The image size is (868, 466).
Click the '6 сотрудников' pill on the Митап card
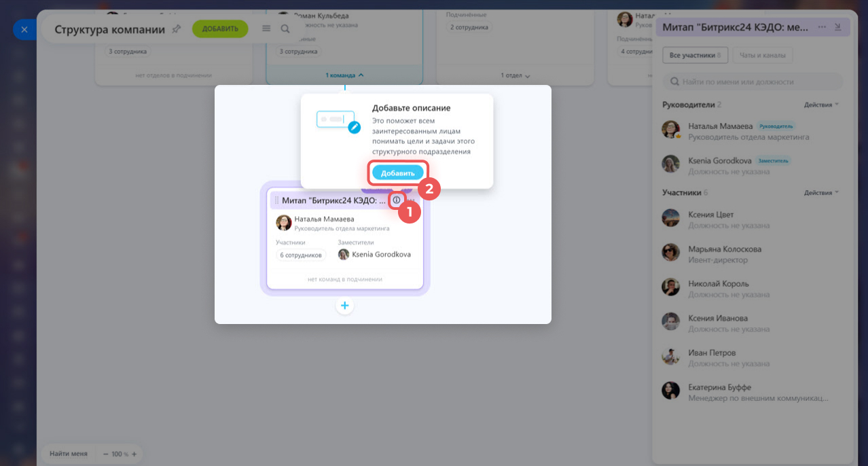301,255
